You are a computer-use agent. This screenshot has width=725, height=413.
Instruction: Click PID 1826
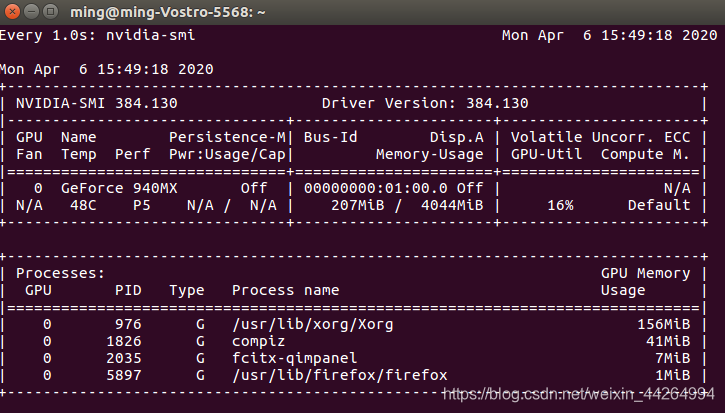click(124, 341)
